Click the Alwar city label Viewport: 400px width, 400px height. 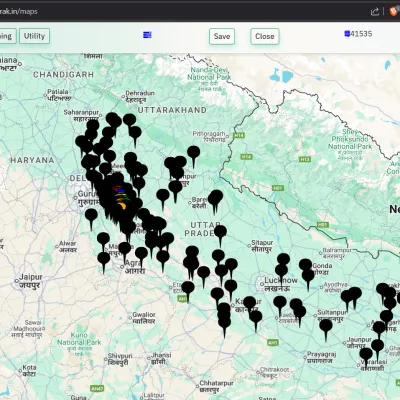pos(68,247)
